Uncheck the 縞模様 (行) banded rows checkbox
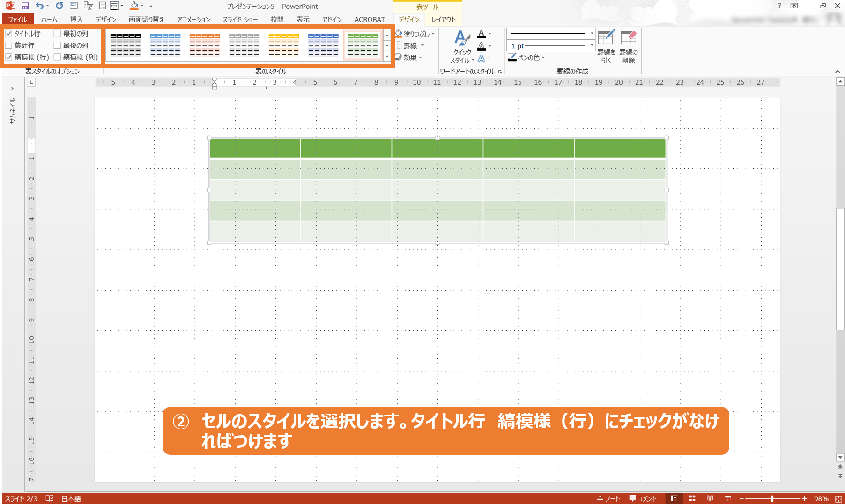 [x=8, y=57]
